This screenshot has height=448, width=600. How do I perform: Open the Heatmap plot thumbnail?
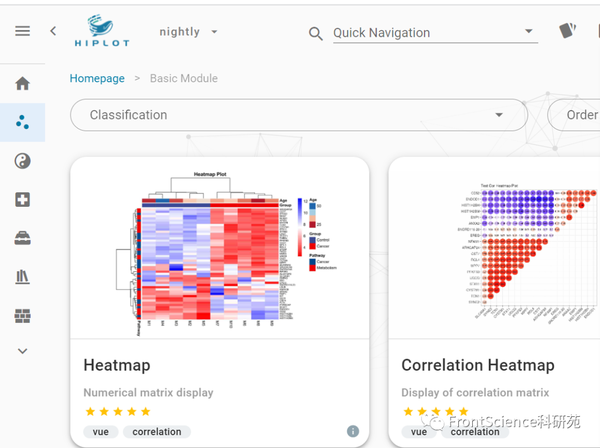[219, 257]
